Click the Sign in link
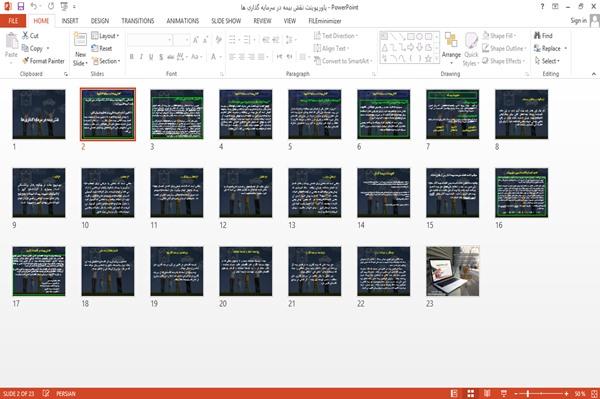This screenshot has height=399, width=600. click(x=578, y=21)
